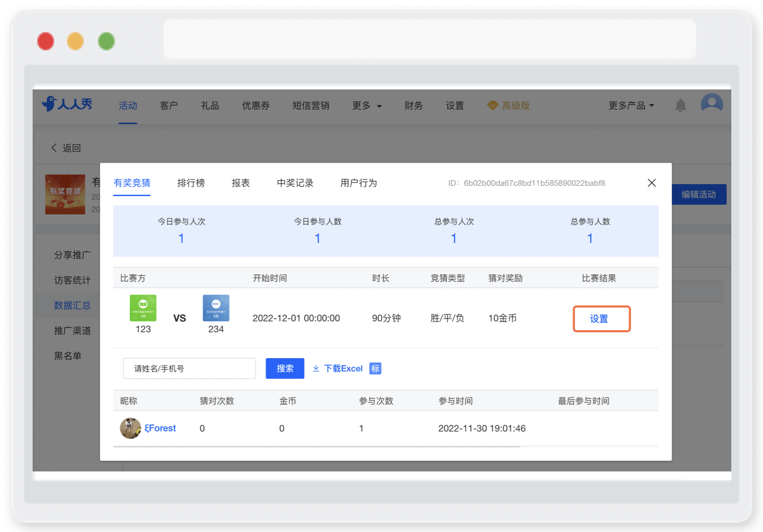
Task: Click the 2022-12-01 00:00:00 start time
Action: click(x=296, y=318)
